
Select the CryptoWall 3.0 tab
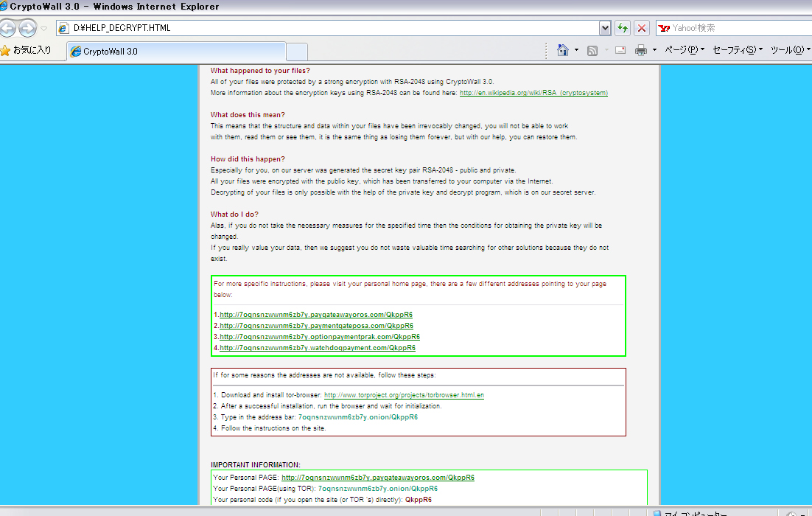click(176, 52)
